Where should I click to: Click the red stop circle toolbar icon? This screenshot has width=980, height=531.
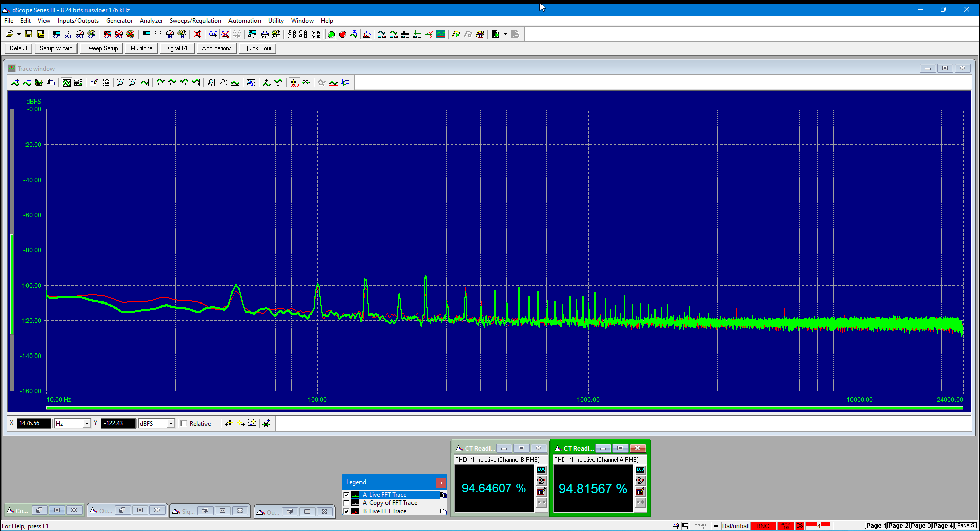click(x=343, y=34)
